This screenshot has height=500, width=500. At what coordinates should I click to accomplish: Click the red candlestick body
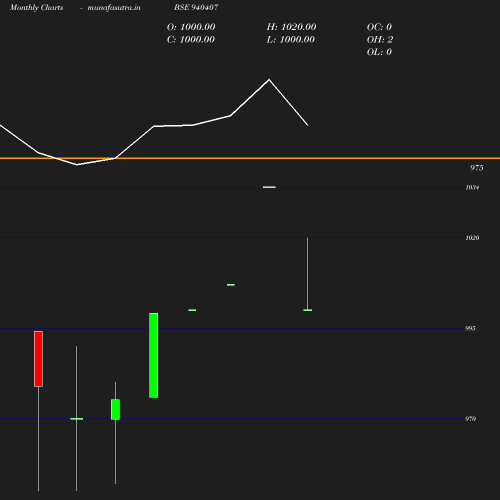[38, 359]
